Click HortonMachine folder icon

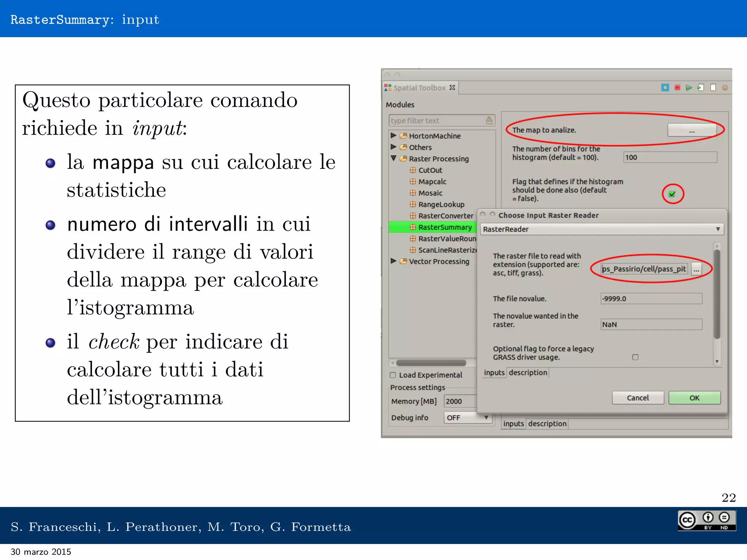[x=403, y=136]
